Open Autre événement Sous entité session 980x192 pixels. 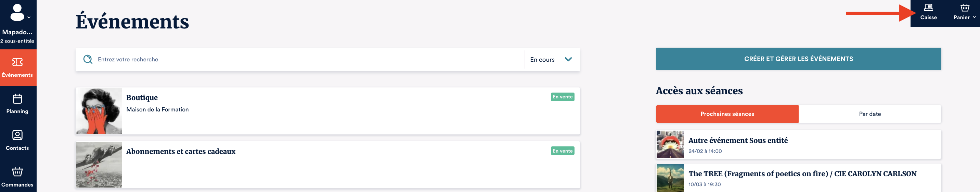[738, 141]
